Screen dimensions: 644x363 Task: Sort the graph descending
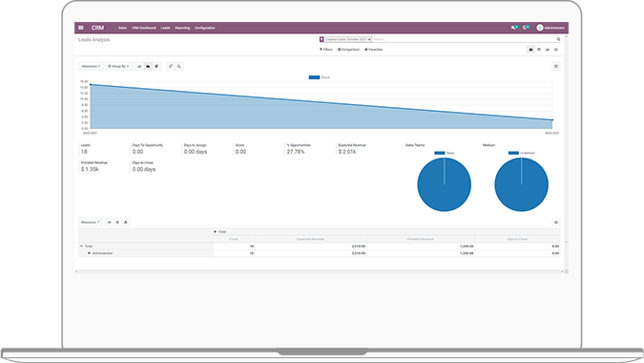[171, 66]
